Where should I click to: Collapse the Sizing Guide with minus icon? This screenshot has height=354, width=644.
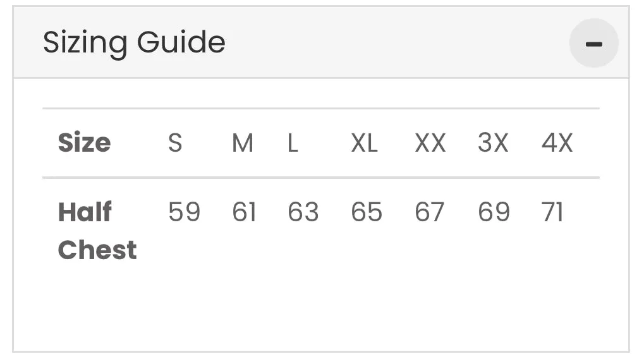pyautogui.click(x=593, y=44)
